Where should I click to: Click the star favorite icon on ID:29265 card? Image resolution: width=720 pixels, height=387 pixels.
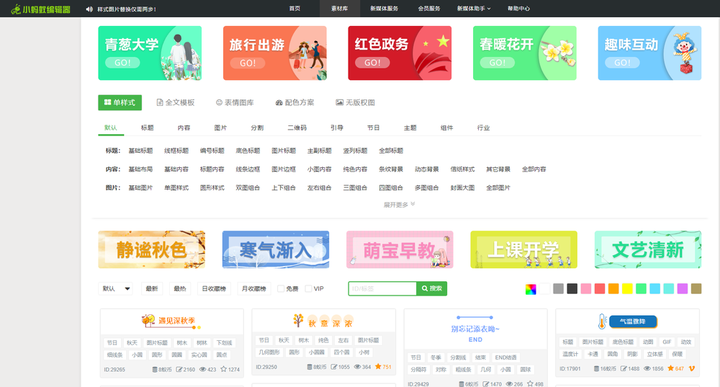point(224,369)
